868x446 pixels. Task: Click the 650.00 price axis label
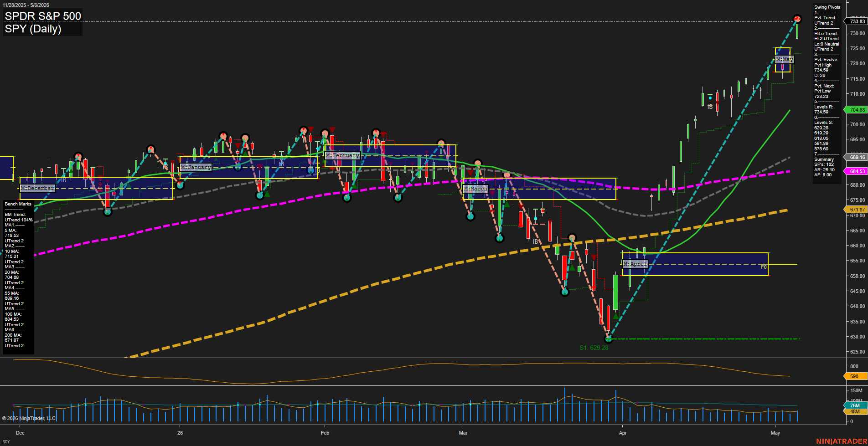click(x=857, y=276)
